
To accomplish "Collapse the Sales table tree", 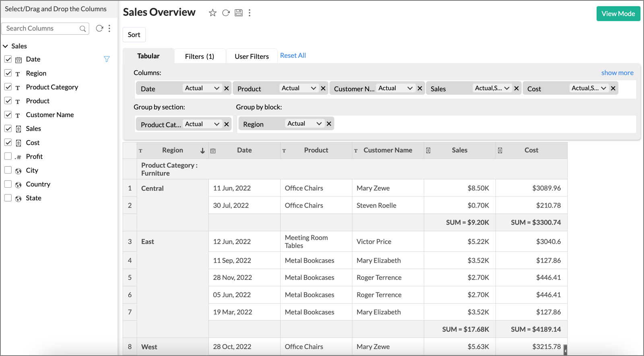I will [6, 46].
